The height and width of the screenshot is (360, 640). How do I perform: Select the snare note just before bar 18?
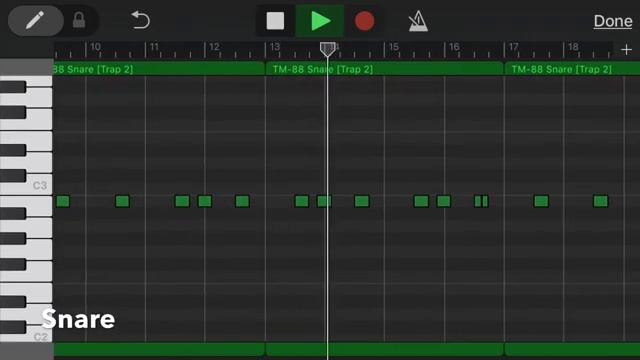[541, 201]
